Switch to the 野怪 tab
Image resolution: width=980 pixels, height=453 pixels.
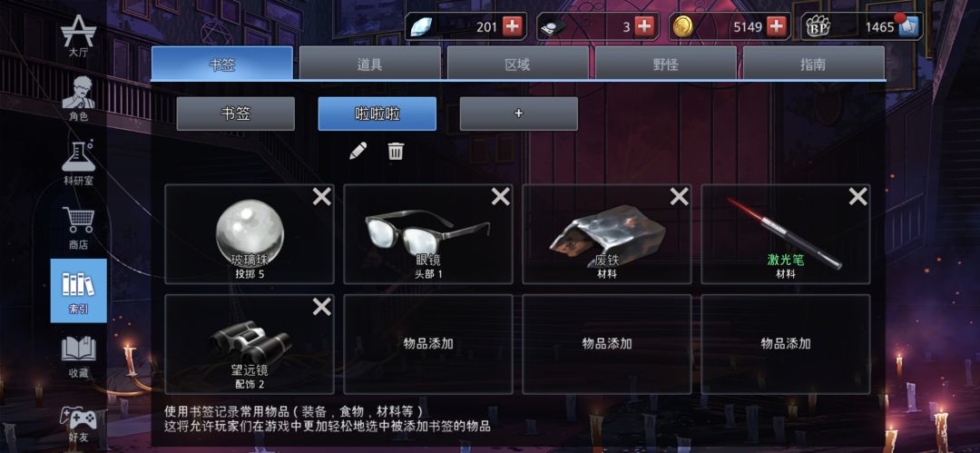[666, 64]
